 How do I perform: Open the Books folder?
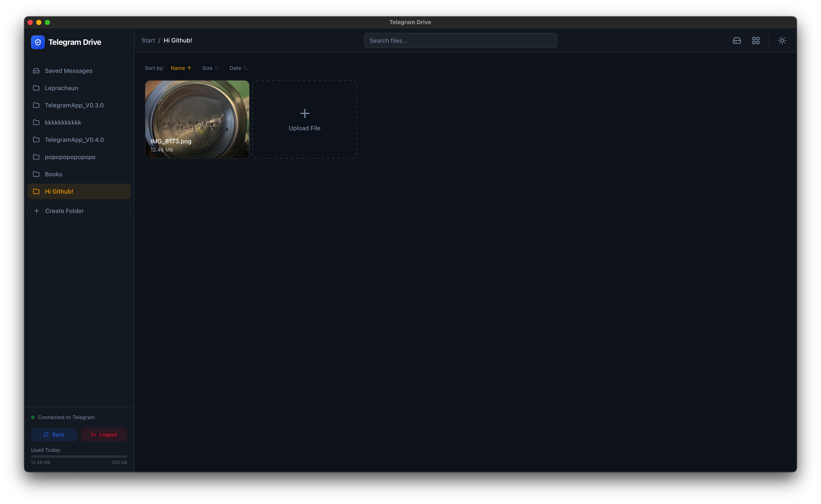(53, 174)
